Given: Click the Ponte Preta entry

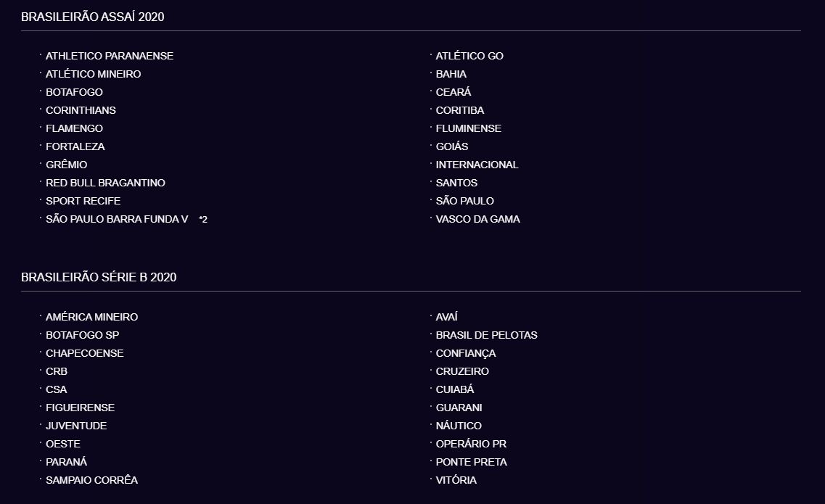Looking at the screenshot, I should tap(471, 462).
